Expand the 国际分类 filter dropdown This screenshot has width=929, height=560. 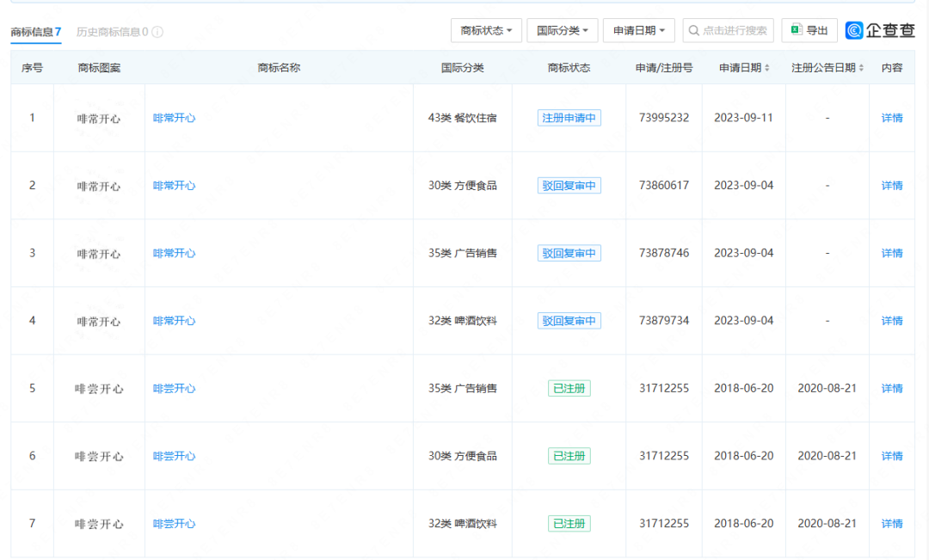[x=562, y=30]
